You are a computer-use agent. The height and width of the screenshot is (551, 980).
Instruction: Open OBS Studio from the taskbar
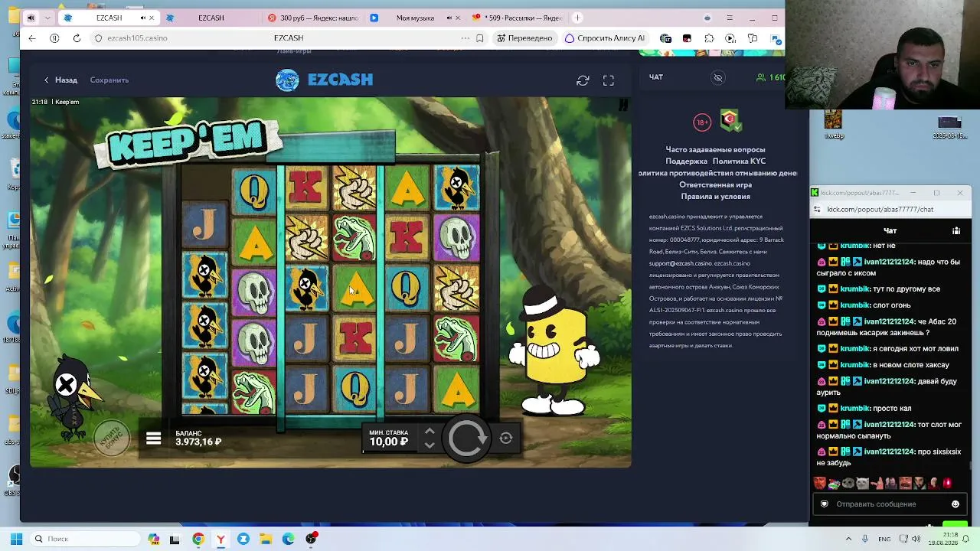311,539
